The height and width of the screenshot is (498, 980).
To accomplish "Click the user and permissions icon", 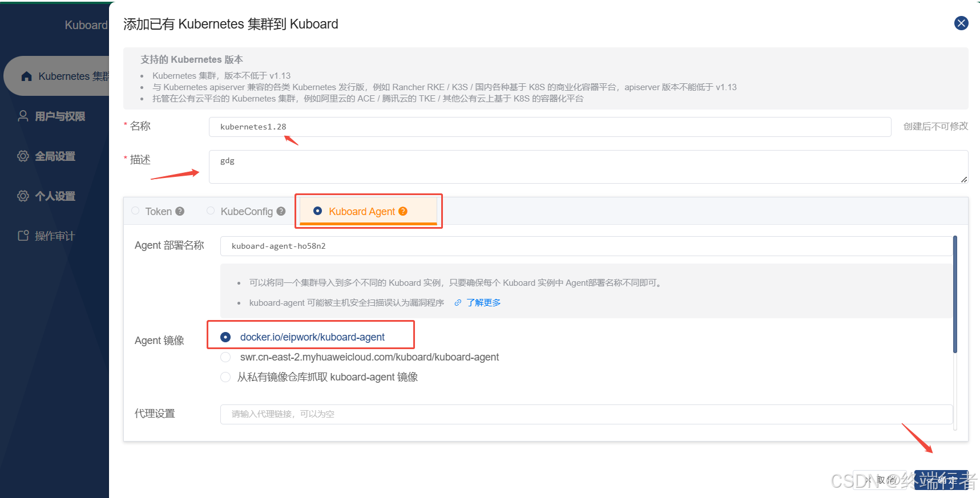I will point(23,116).
